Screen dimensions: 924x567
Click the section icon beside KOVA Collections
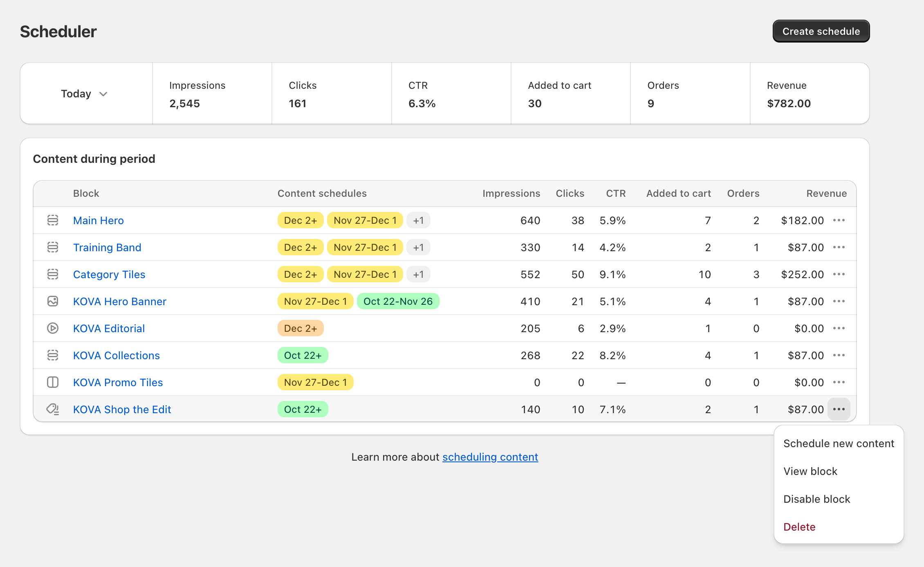click(53, 355)
